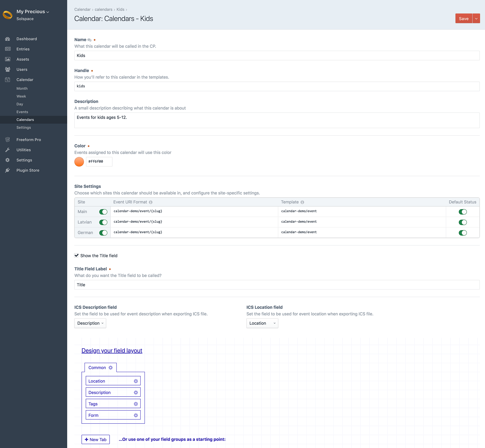The width and height of the screenshot is (485, 448).
Task: Open the ICS Description field dropdown
Action: [90, 323]
